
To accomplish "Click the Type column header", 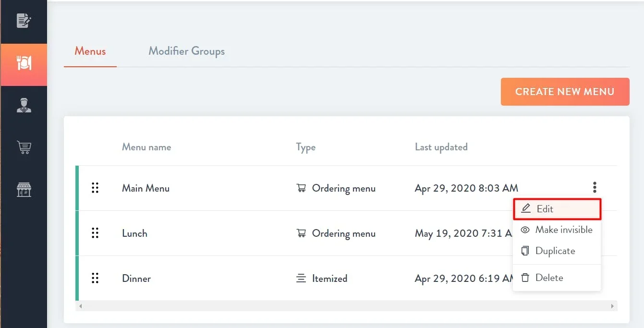I will [306, 147].
